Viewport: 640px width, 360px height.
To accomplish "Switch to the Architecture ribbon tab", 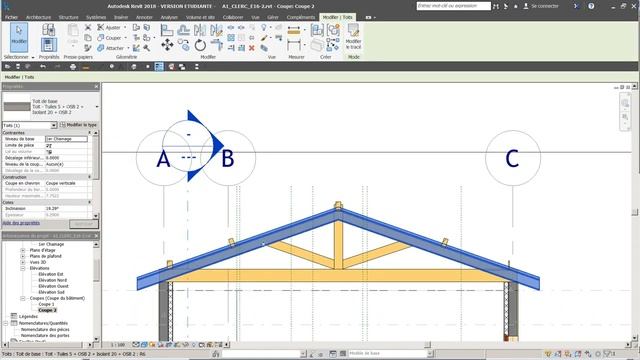I will click(38, 17).
